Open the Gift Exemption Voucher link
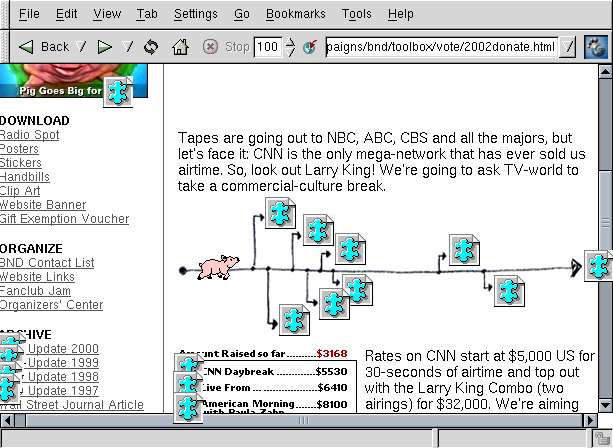613x448 pixels. click(x=65, y=219)
